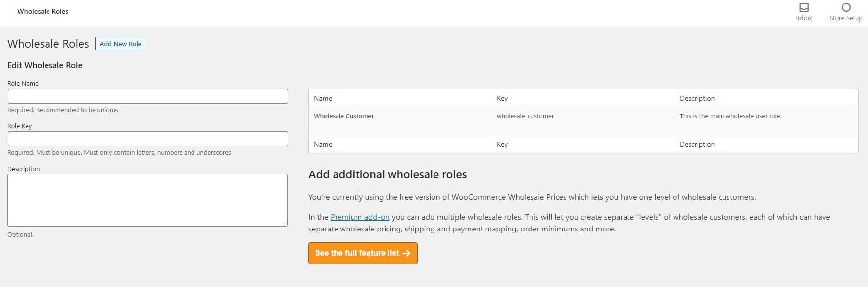Open the Inbox icon in top bar
Viewport: 868px width, 287px height.
point(804,8)
